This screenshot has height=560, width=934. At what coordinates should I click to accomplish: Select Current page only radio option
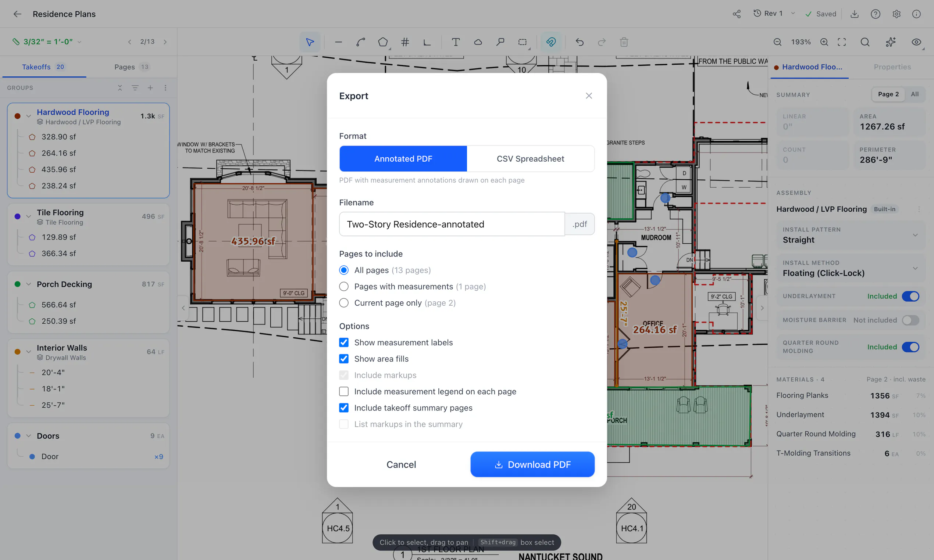[343, 303]
